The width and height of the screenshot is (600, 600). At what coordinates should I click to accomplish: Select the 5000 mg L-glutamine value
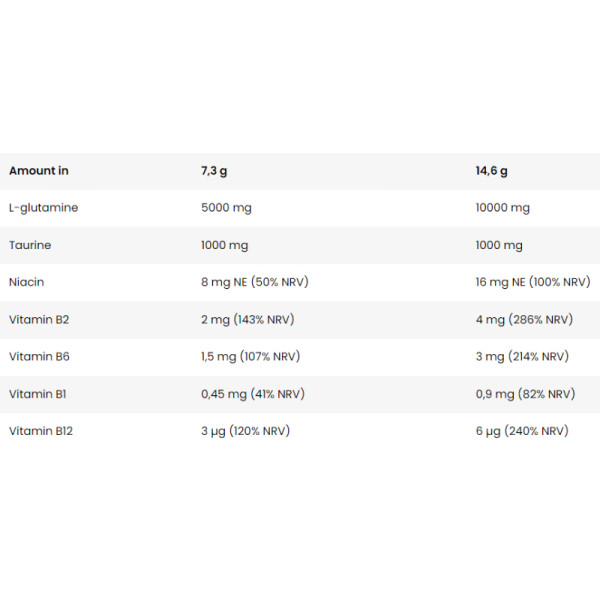pyautogui.click(x=228, y=208)
